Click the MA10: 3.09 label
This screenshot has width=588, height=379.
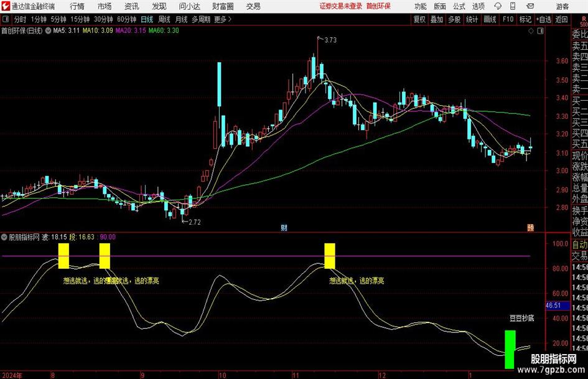pyautogui.click(x=98, y=30)
